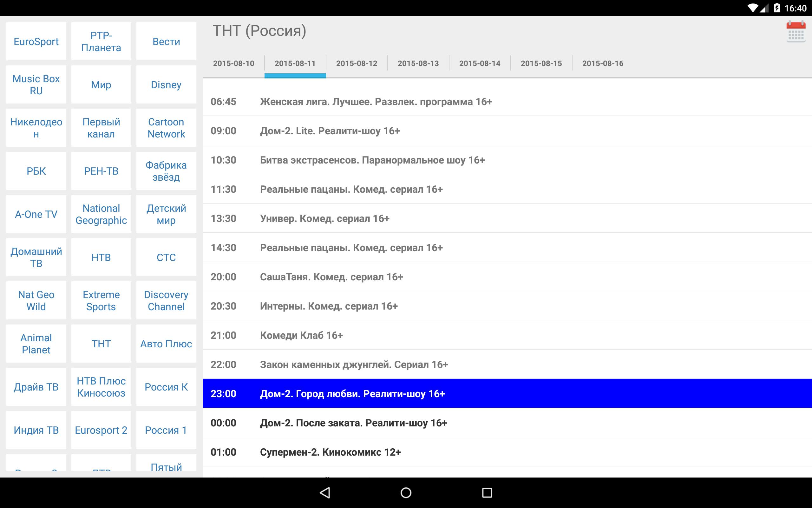Open the calendar date picker icon
812x508 pixels.
pyautogui.click(x=796, y=31)
